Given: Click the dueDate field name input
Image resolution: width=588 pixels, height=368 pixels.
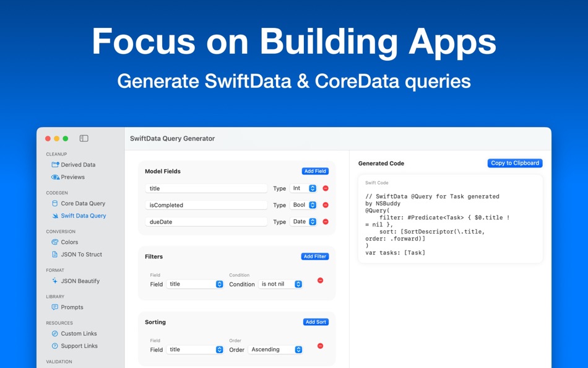Looking at the screenshot, I should (206, 222).
